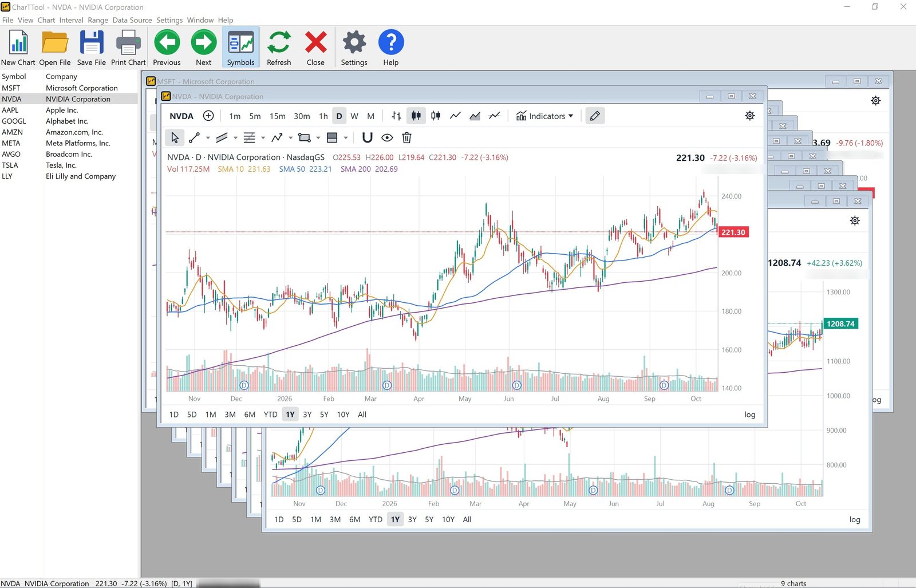Image resolution: width=916 pixels, height=588 pixels.
Task: Toggle log scale on NVDA chart
Action: [x=749, y=415]
